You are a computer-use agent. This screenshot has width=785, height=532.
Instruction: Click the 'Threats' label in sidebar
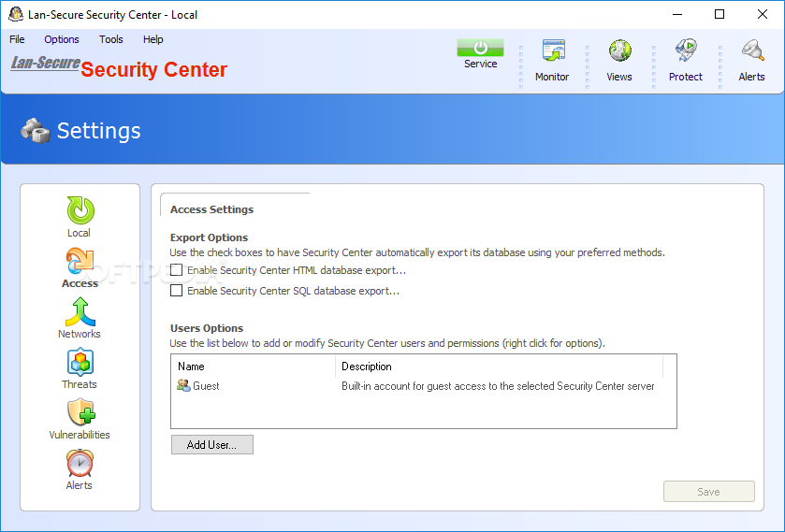click(80, 384)
